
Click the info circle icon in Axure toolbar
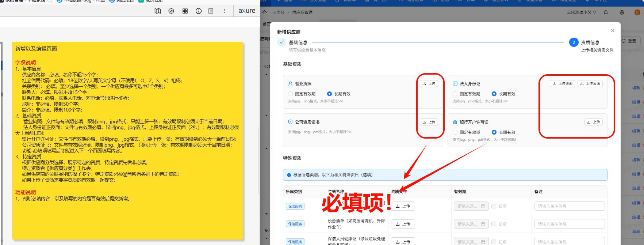click(199, 11)
